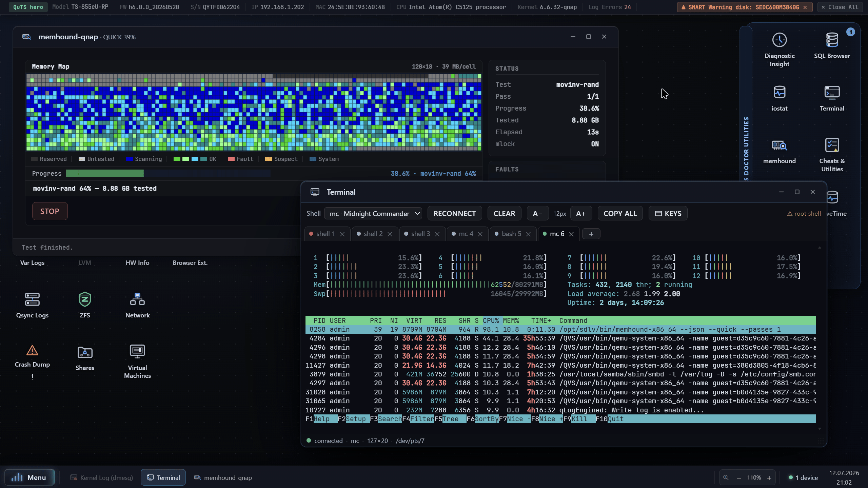Click COPY ALL in Terminal
This screenshot has height=488, width=868.
[620, 213]
